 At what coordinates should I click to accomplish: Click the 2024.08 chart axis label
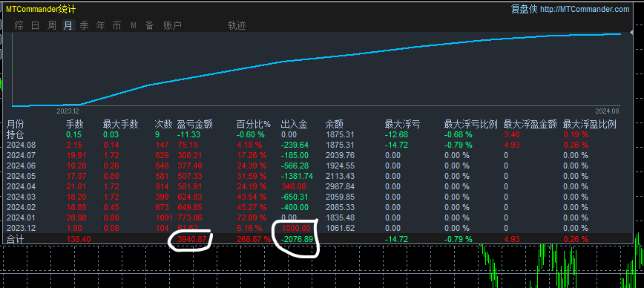pos(607,111)
